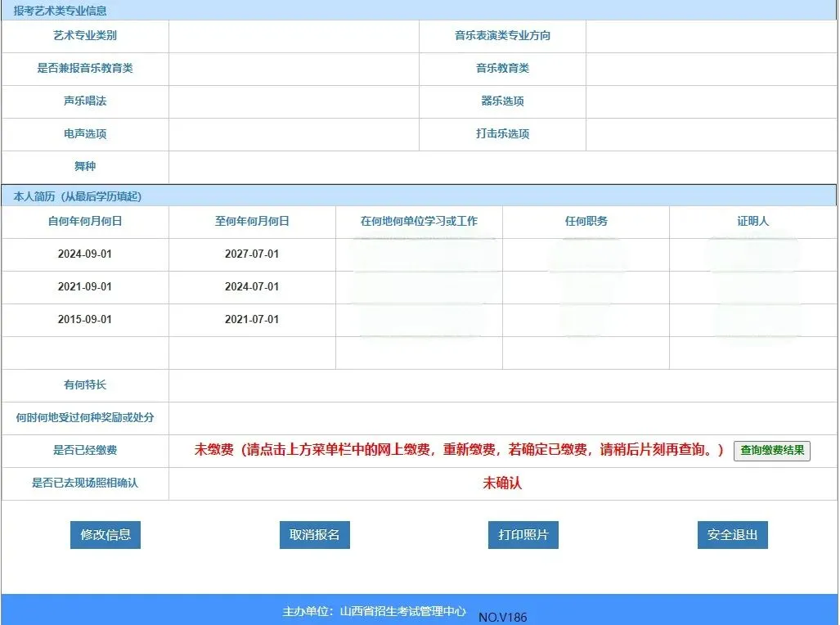
Task: Check payment with the 查询缴费结果 button
Action: pyautogui.click(x=772, y=450)
